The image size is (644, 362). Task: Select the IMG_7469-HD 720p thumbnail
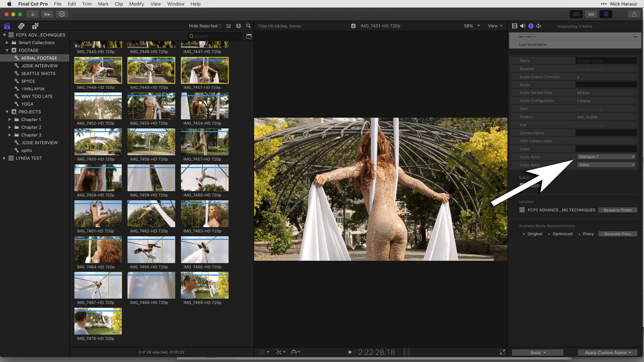pyautogui.click(x=204, y=285)
